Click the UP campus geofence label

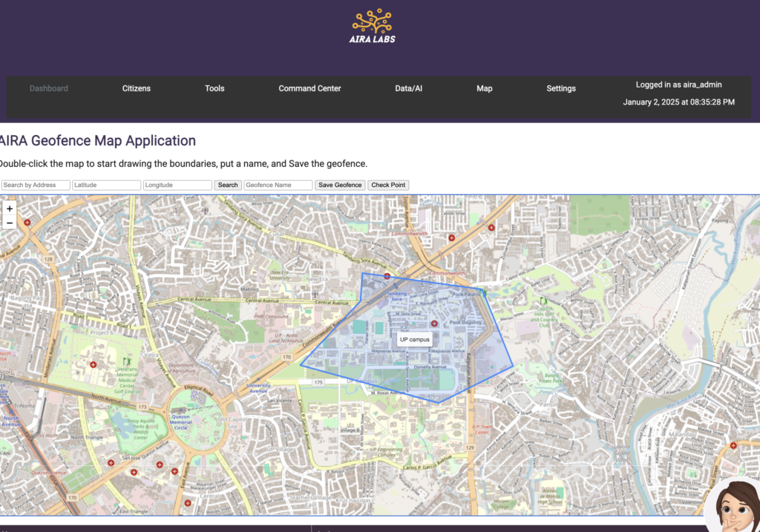pyautogui.click(x=414, y=339)
